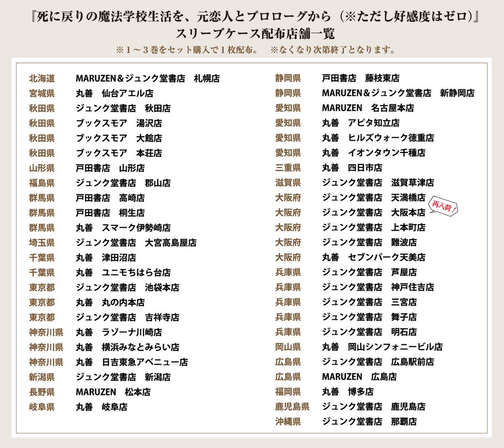Viewport: 504px width, 448px height.
Task: Click the note ※1〜3巻をセット購入で1枚配布。
Action: point(187,50)
